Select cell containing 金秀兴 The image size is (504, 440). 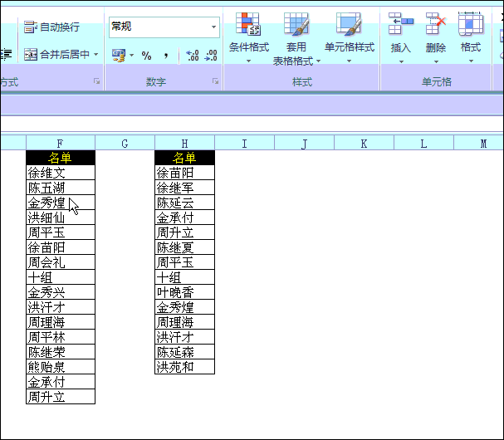click(x=61, y=292)
